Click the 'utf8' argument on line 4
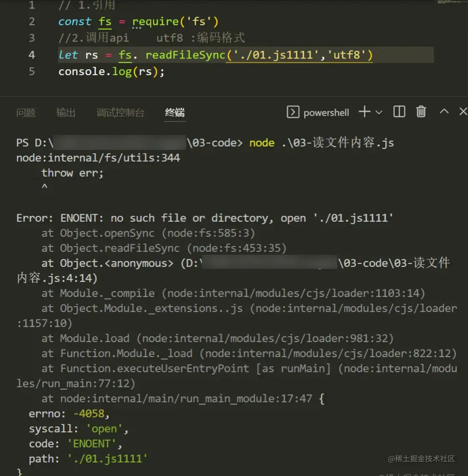The width and height of the screenshot is (468, 476). 347,55
